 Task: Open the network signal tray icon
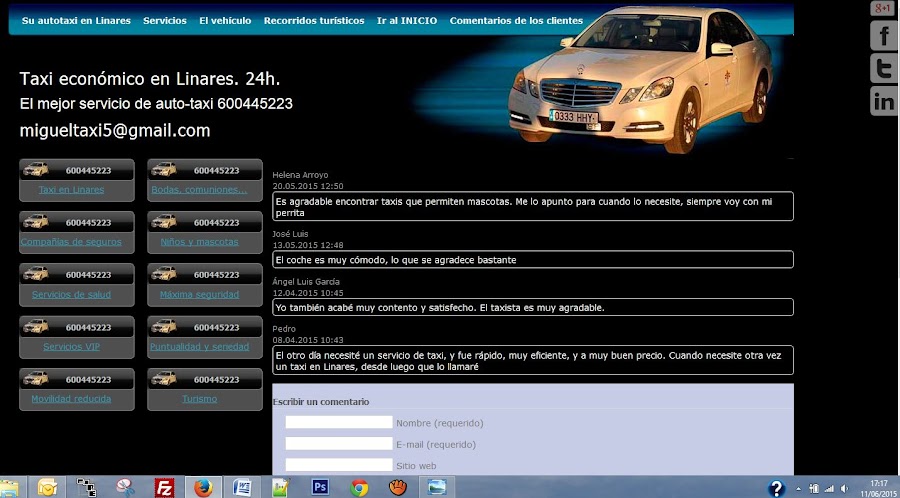click(829, 489)
